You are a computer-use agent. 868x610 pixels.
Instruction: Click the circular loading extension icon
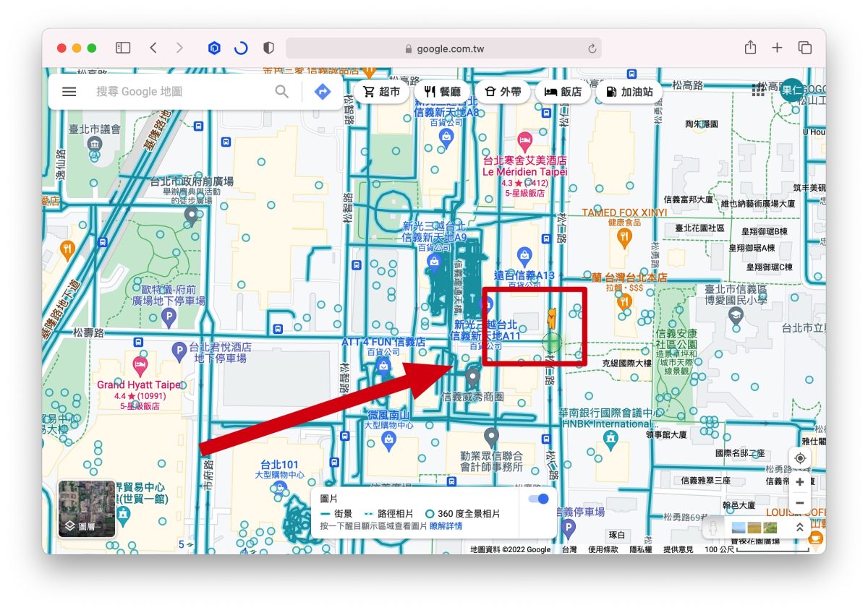[x=242, y=48]
